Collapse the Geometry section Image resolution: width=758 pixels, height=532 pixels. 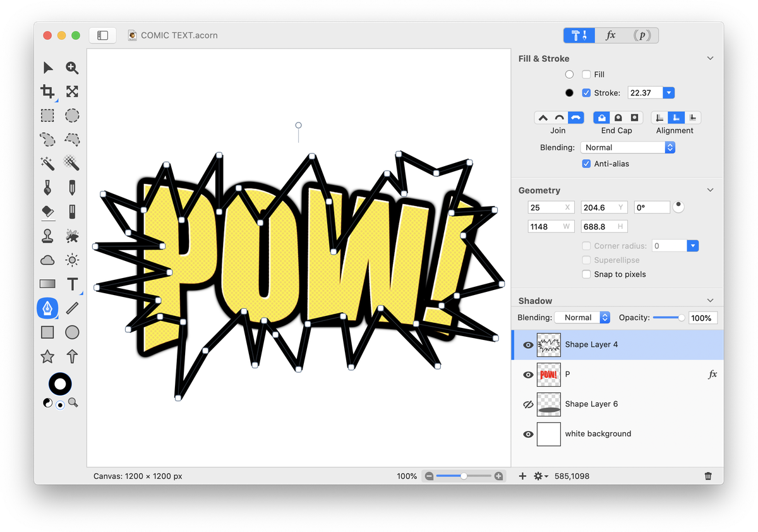[x=710, y=190]
